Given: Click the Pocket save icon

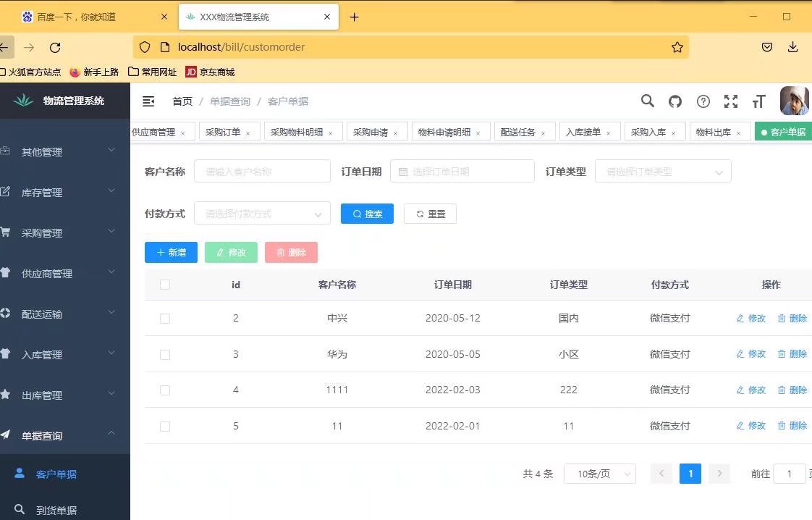Looking at the screenshot, I should coord(767,47).
